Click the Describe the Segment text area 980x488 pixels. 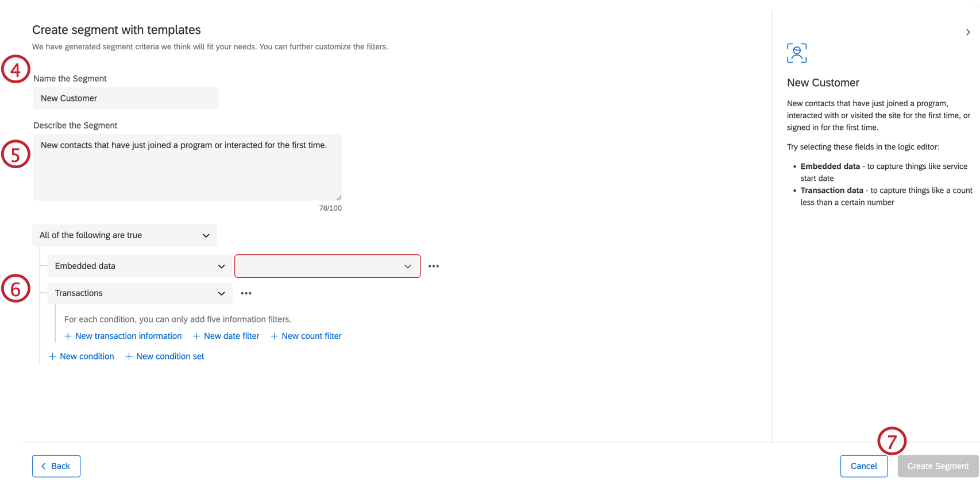(x=187, y=168)
